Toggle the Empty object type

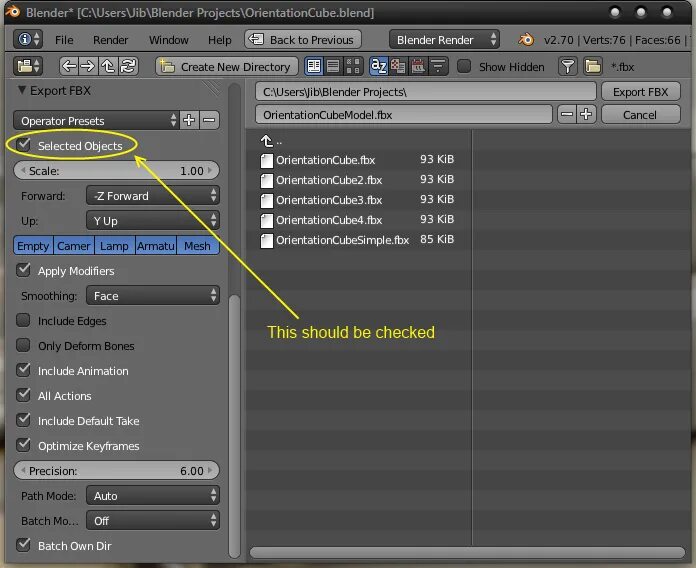(x=33, y=245)
